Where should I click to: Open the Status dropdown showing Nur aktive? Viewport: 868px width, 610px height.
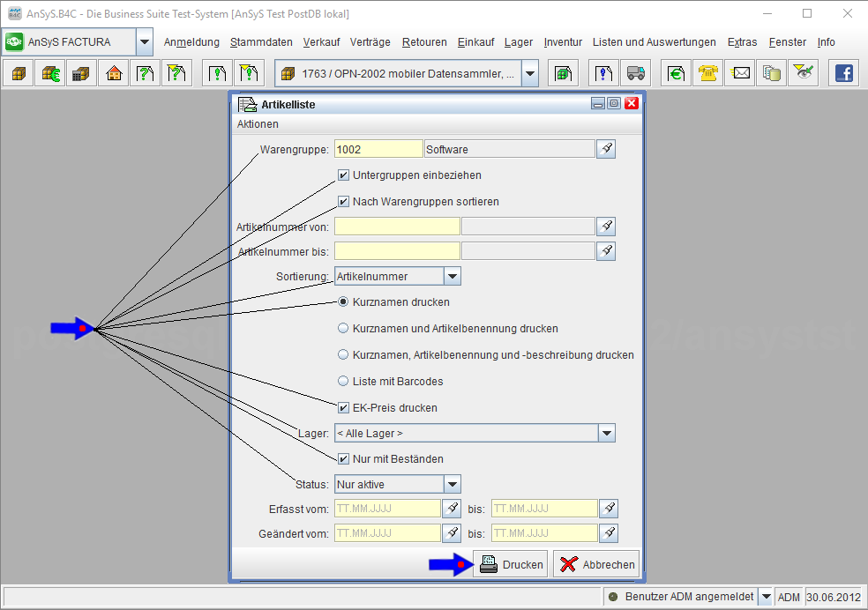click(452, 484)
